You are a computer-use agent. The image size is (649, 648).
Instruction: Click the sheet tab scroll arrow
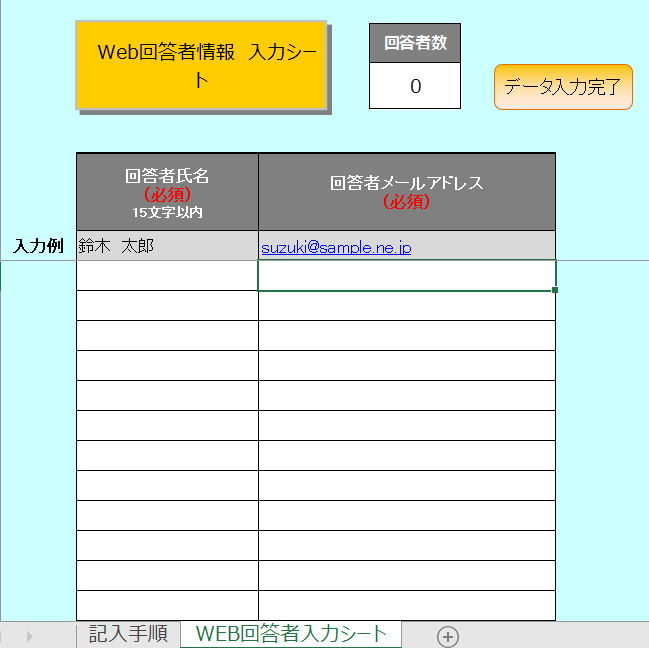point(29,636)
